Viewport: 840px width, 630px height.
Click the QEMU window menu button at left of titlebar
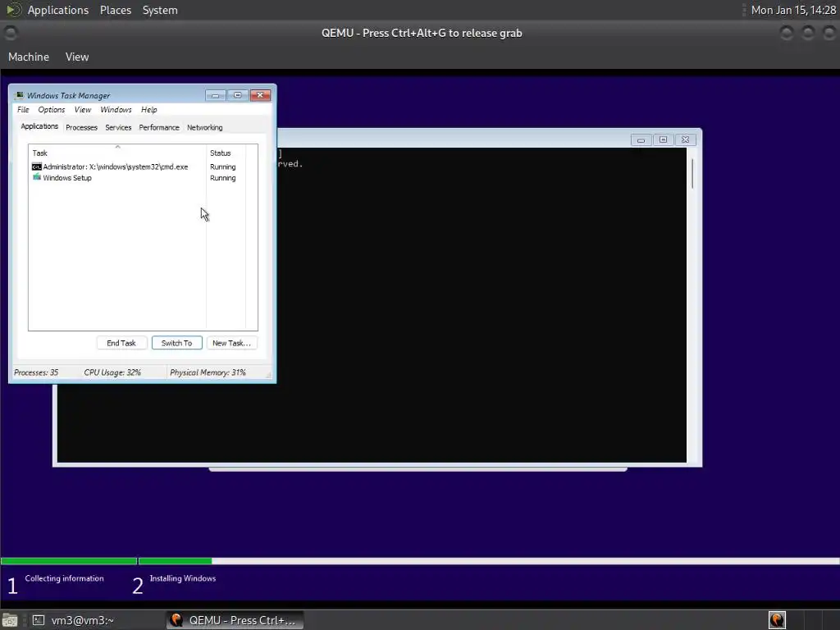click(10, 33)
